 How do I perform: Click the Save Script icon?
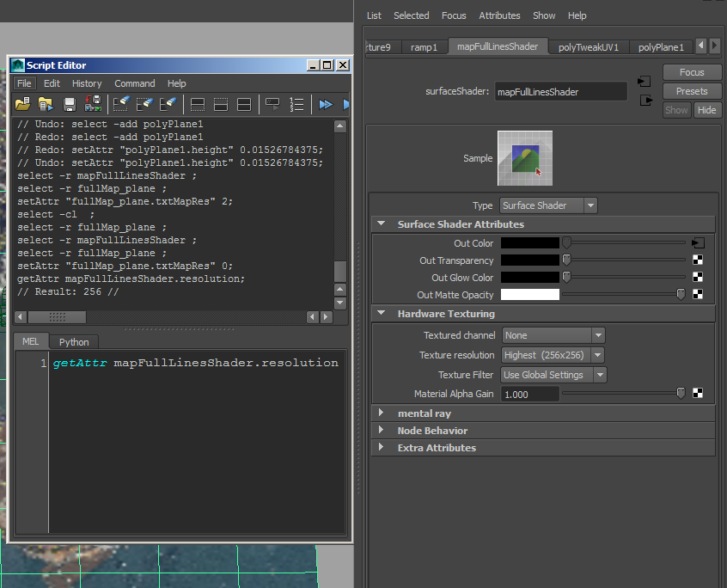pyautogui.click(x=70, y=104)
